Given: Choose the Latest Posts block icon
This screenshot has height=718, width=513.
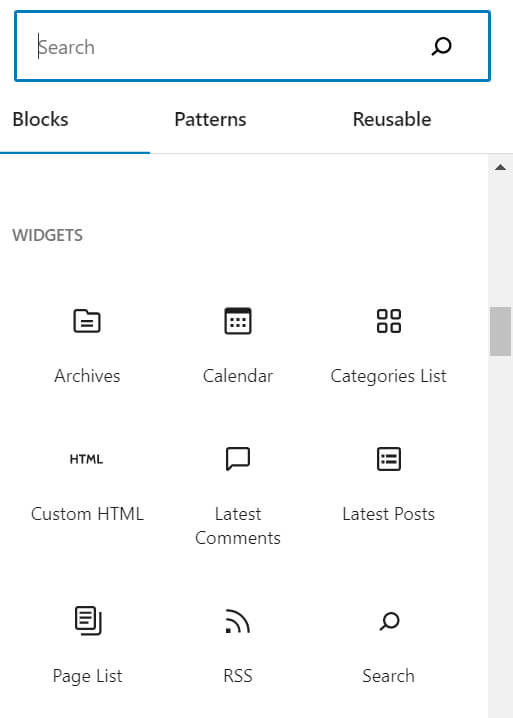Looking at the screenshot, I should coord(388,459).
